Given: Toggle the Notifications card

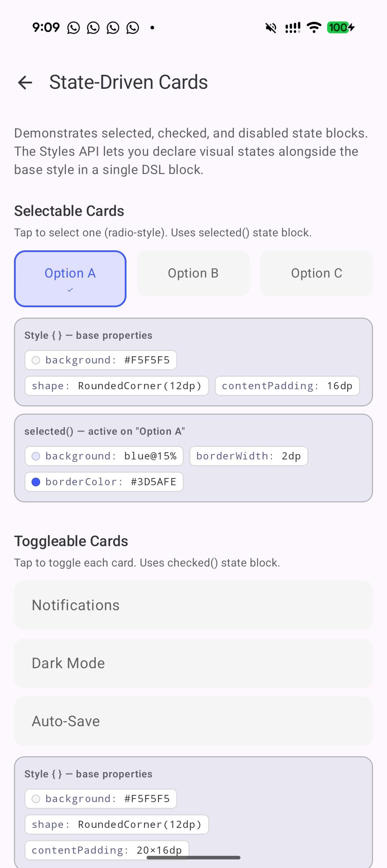Looking at the screenshot, I should click(x=193, y=605).
